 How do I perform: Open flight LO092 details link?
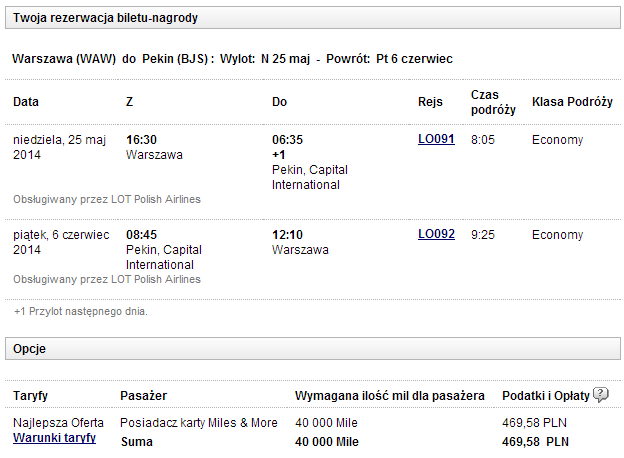click(436, 234)
